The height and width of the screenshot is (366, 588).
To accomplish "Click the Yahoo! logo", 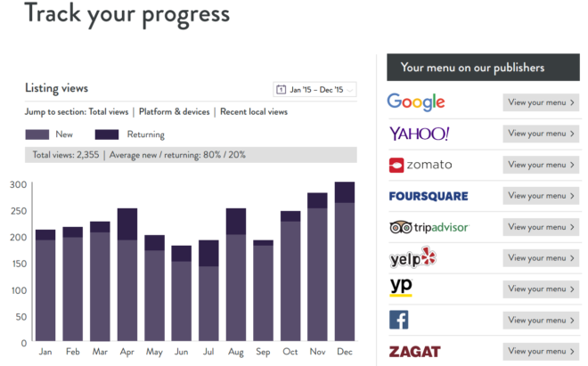I will tap(419, 134).
